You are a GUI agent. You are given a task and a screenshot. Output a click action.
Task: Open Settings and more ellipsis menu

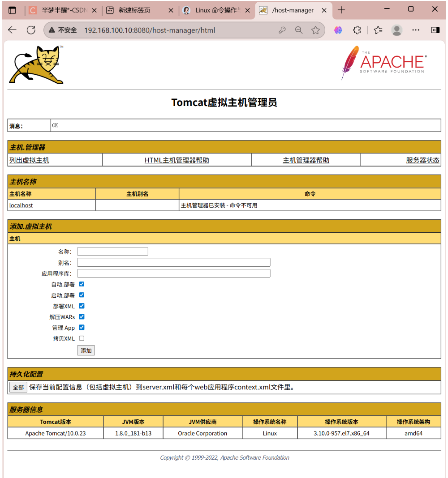[x=416, y=30]
